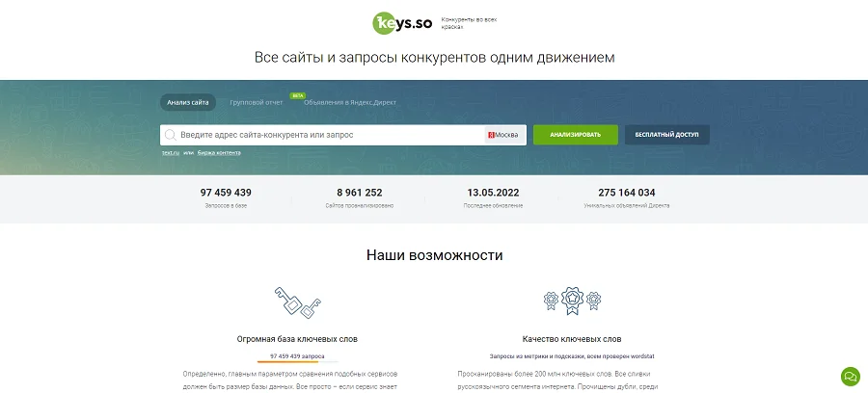Follow the text.ru example link

click(x=171, y=153)
